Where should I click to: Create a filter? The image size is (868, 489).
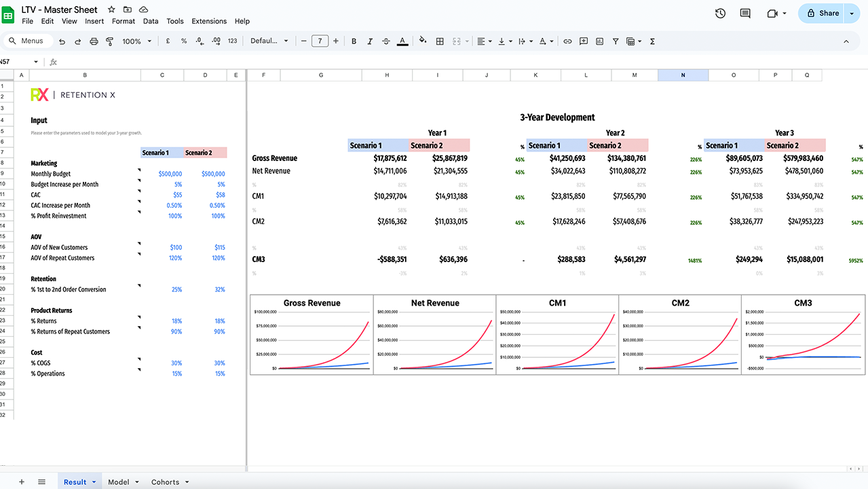coord(615,41)
